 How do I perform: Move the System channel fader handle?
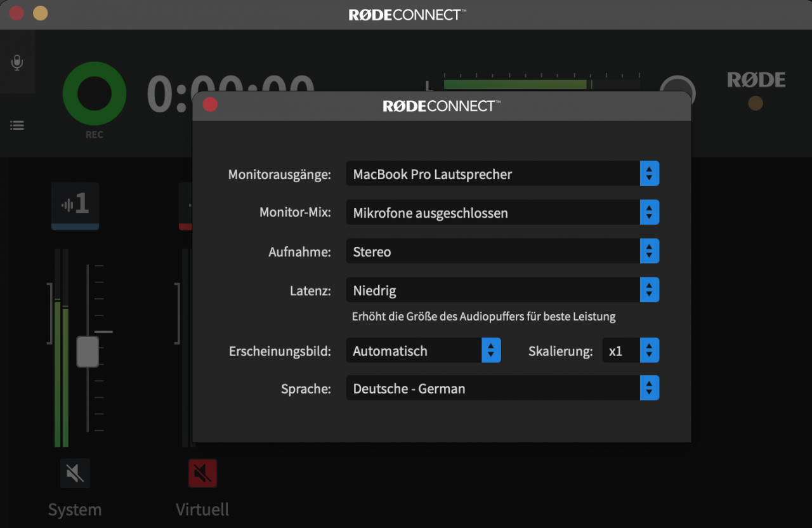coord(88,352)
